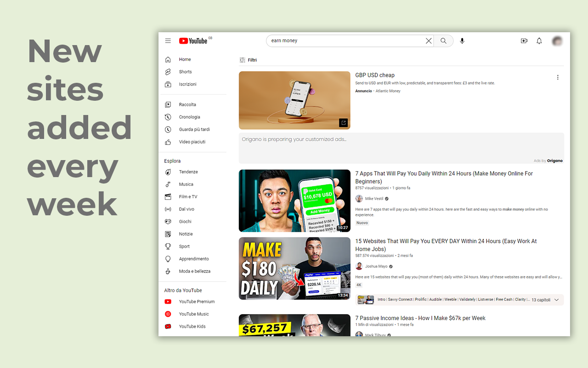Viewport: 588px width, 368px height.
Task: Open the notifications bell
Action: pos(539,41)
